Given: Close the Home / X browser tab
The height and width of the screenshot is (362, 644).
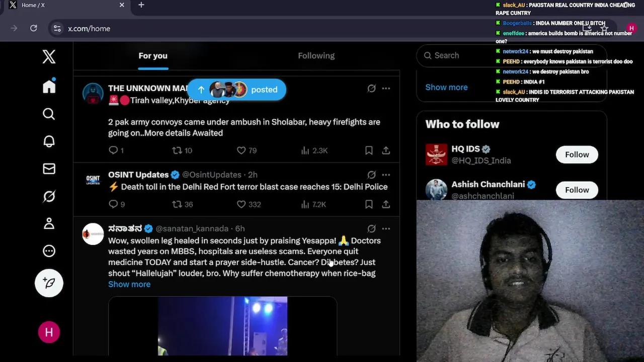Looking at the screenshot, I should (x=122, y=5).
